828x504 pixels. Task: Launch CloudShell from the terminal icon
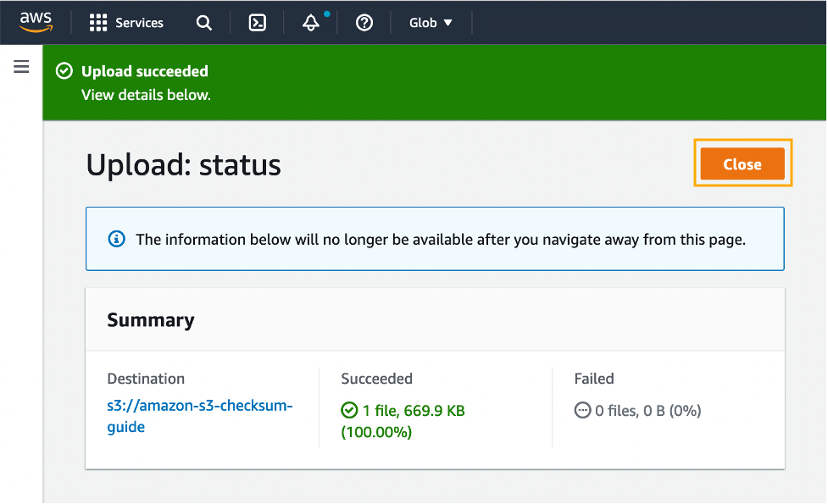point(258,23)
